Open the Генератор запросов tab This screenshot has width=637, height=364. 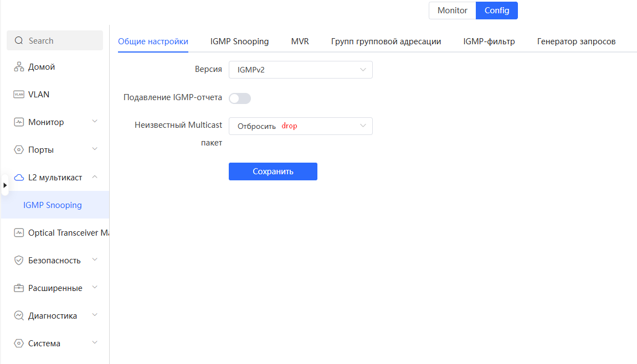(x=576, y=41)
